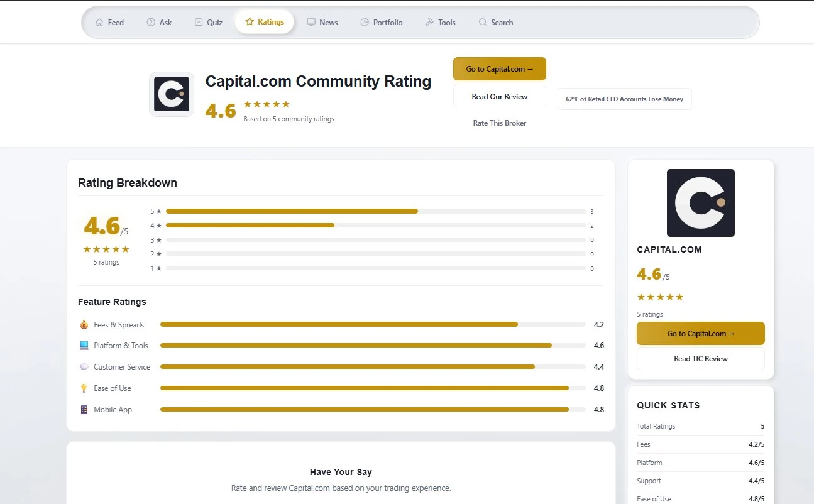Click the Platform & Tools 4.6 value
This screenshot has width=814, height=504.
tap(598, 346)
